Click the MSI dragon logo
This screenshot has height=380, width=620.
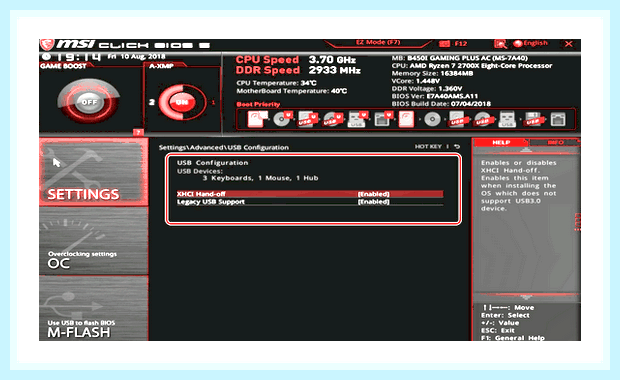tap(47, 44)
